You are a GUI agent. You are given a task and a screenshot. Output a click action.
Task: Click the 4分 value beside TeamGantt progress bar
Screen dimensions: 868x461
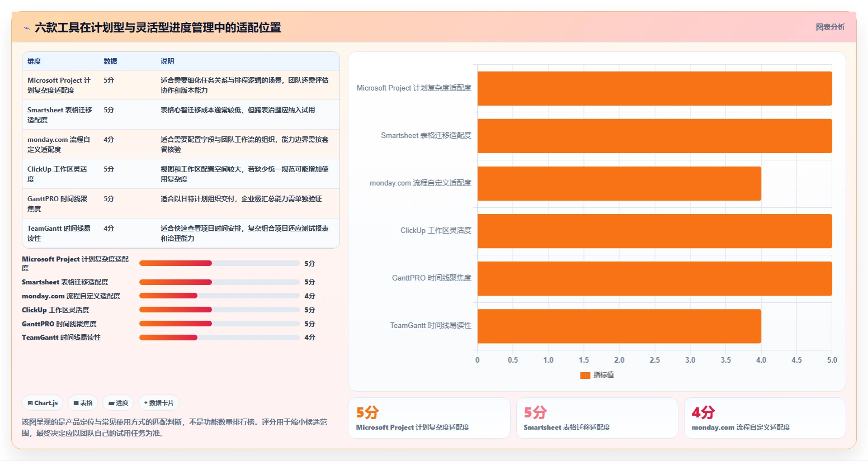pyautogui.click(x=310, y=338)
